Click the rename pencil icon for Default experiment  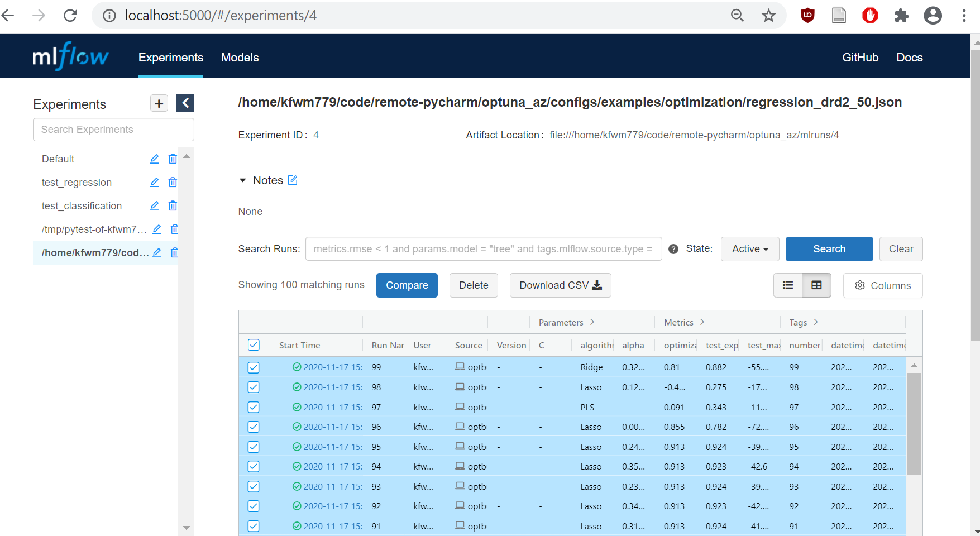coord(155,159)
